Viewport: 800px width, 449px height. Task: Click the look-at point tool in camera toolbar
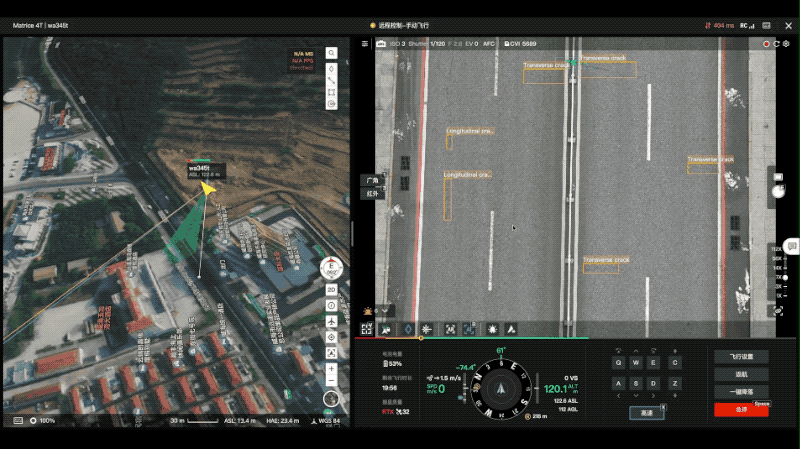386,330
